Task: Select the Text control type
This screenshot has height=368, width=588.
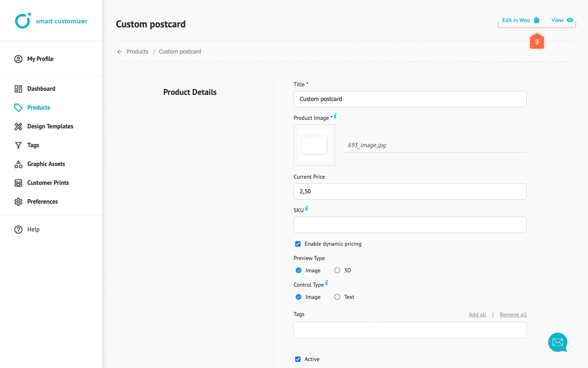Action: [x=337, y=297]
